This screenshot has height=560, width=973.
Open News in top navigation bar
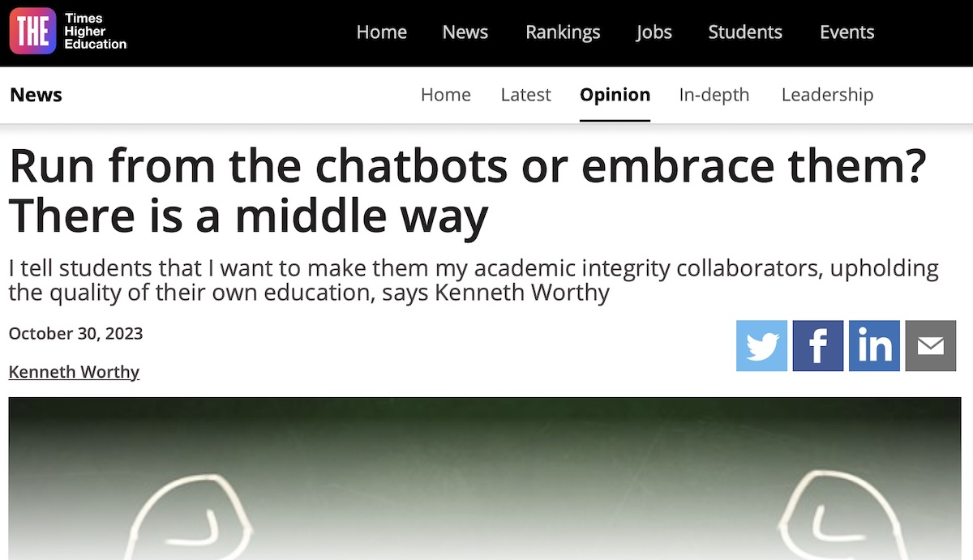[x=465, y=32]
